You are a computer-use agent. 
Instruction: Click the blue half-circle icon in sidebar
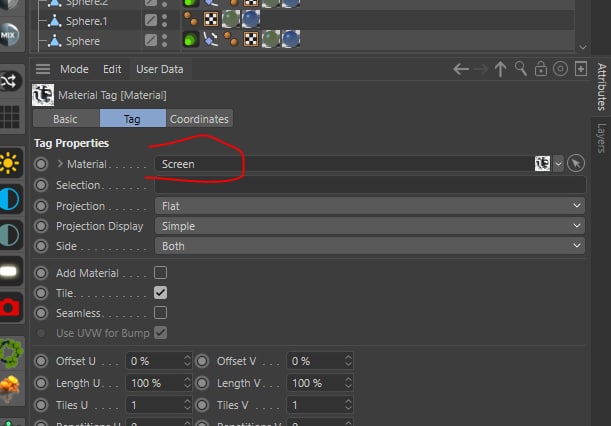tap(9, 199)
